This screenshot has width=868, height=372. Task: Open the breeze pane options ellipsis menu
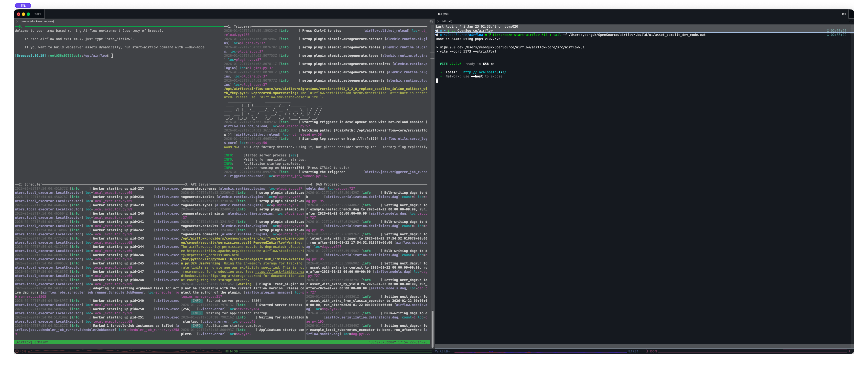click(431, 22)
